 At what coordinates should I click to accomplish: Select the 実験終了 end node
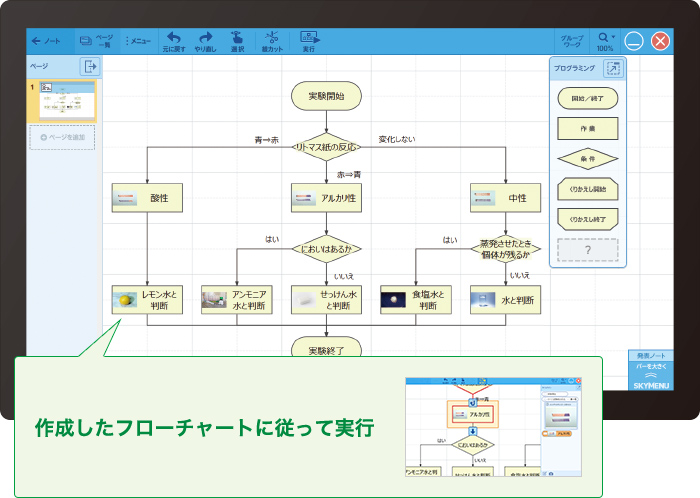point(326,347)
